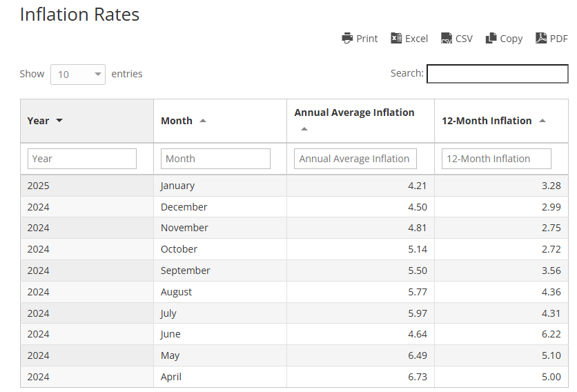Click annual average value 6.73
This screenshot has width=577, height=392.
coord(418,377)
